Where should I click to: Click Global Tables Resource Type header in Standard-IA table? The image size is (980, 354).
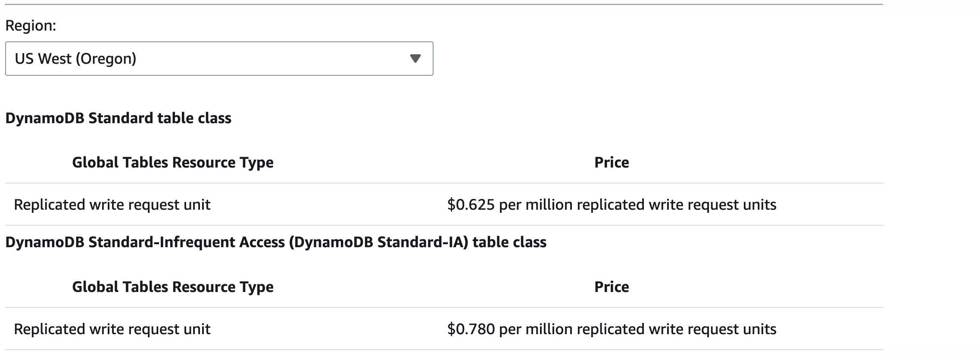point(172,287)
